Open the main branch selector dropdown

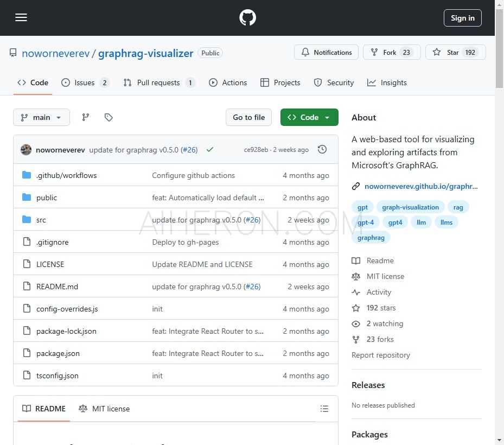(x=41, y=117)
